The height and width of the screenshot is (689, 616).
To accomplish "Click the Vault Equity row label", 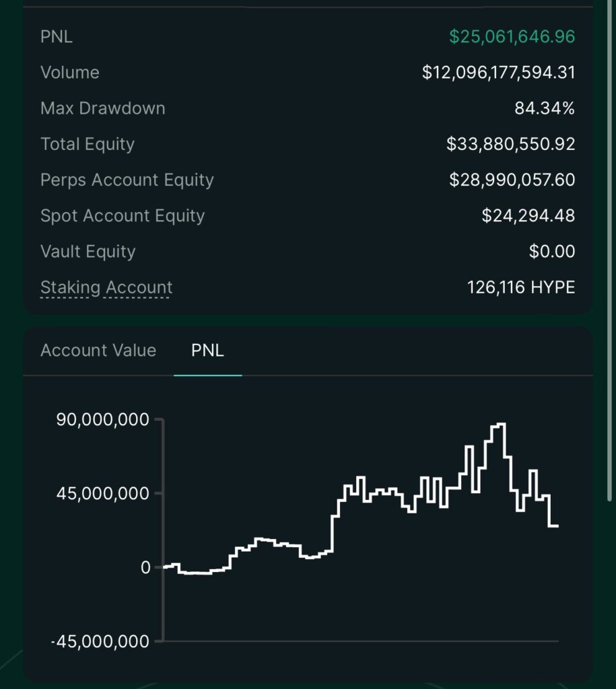I will pyautogui.click(x=88, y=252).
